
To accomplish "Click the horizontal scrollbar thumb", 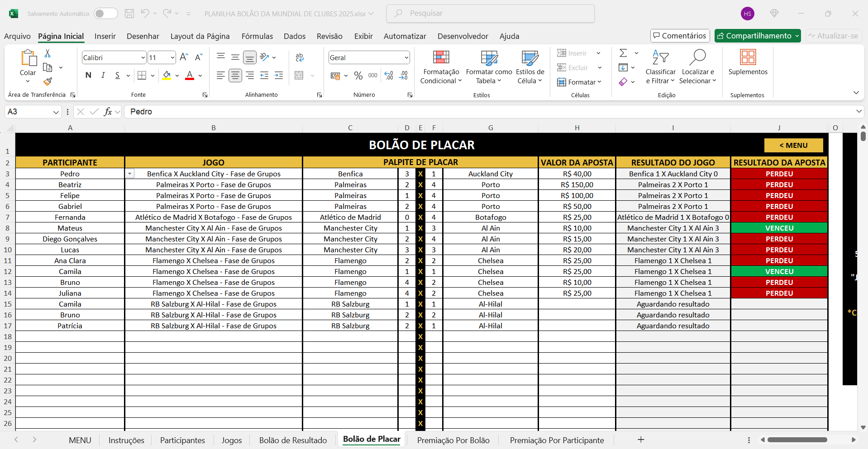I will coord(797,440).
